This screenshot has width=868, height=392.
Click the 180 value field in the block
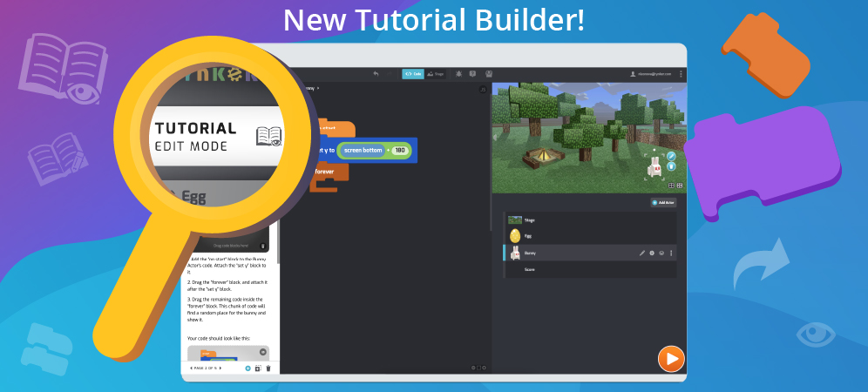400,151
